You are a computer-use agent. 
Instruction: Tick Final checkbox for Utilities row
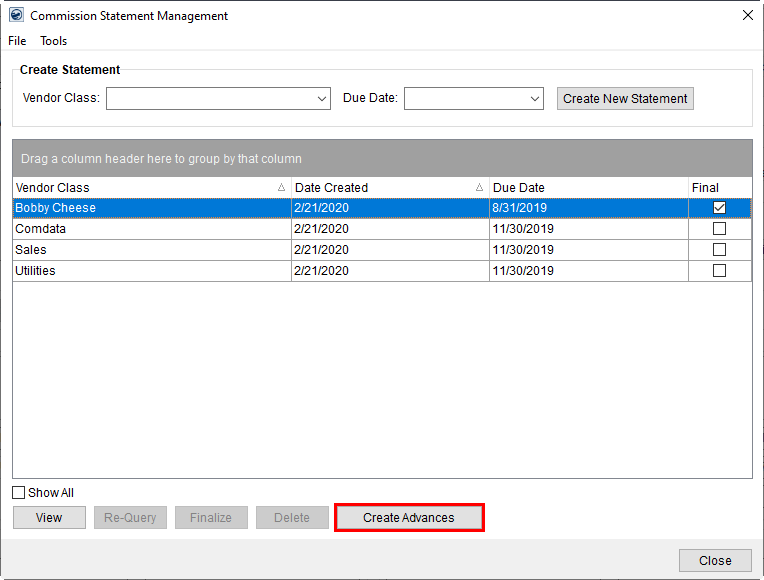pyautogui.click(x=719, y=271)
